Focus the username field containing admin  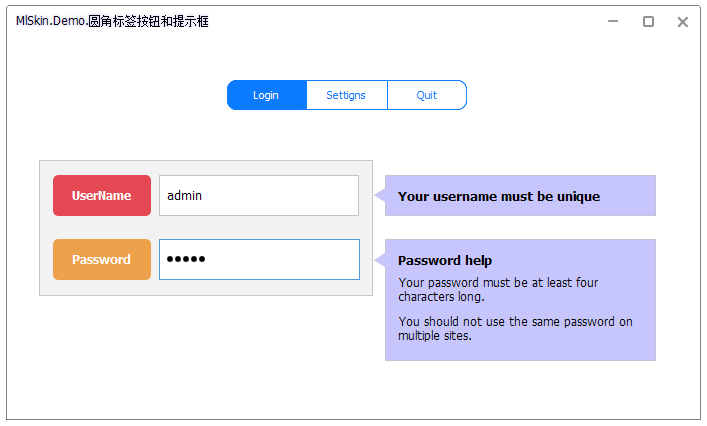[x=258, y=196]
